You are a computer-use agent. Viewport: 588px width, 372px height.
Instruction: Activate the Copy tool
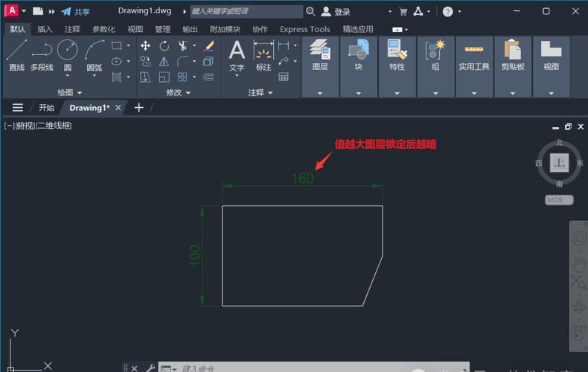tap(145, 61)
